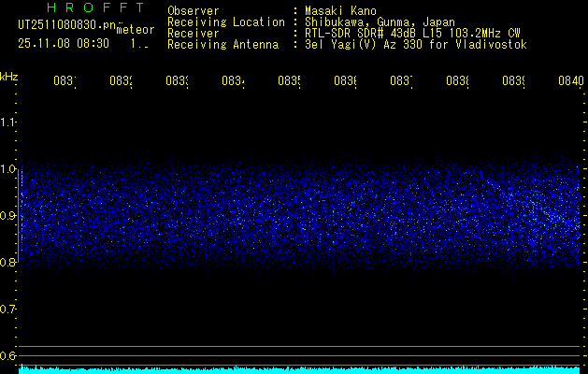The width and height of the screenshot is (588, 374).
Task: Click the 0.8 kHz frequency axis label
Action: click(x=9, y=263)
